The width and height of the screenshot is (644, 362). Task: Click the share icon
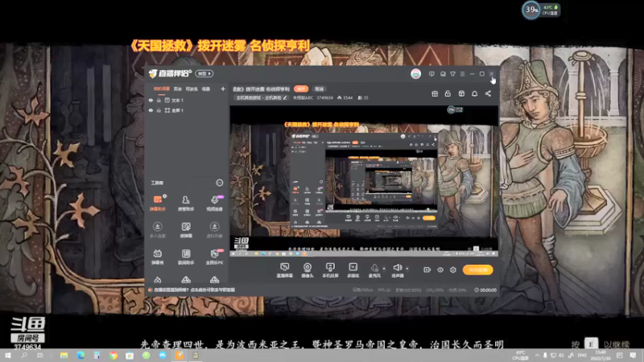click(488, 93)
